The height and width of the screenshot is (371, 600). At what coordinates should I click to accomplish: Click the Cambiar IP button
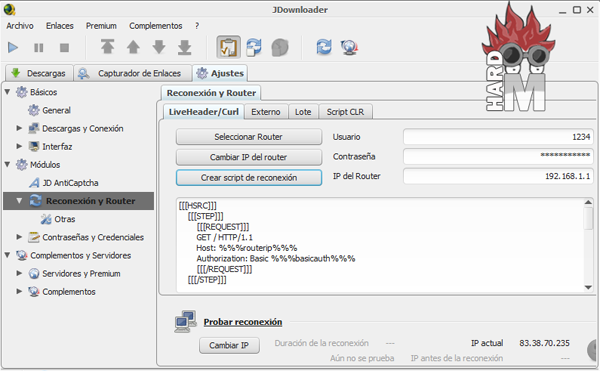tap(229, 345)
